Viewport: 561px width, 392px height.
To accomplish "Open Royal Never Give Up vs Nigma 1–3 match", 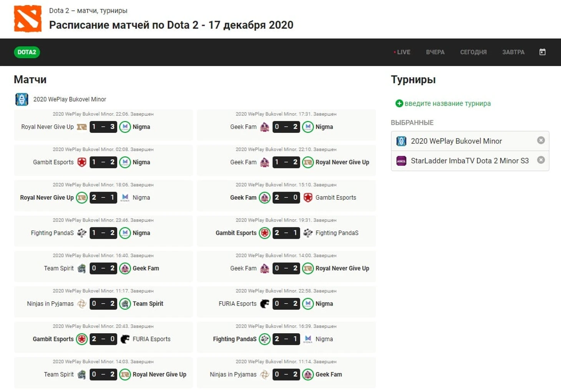I will [x=103, y=127].
